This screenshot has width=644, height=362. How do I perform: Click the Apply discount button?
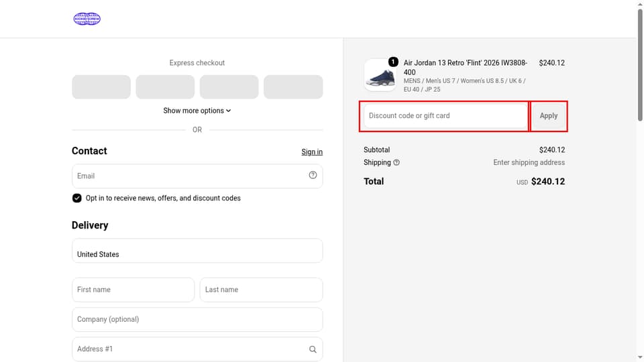click(549, 116)
